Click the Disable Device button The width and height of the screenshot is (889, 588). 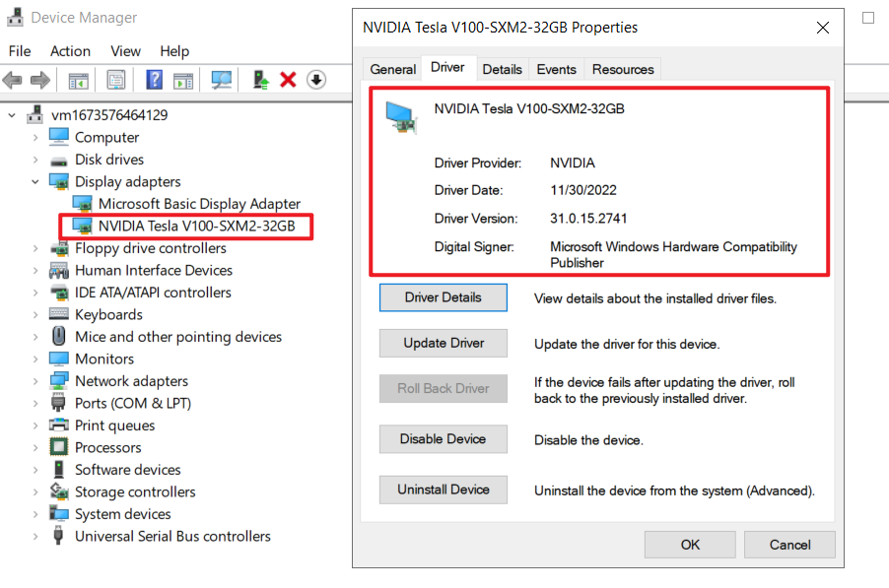444,439
